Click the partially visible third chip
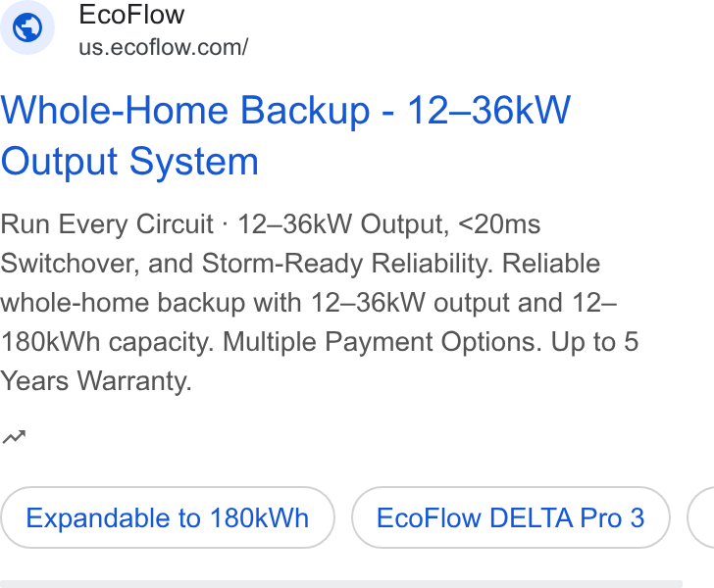 point(701,517)
